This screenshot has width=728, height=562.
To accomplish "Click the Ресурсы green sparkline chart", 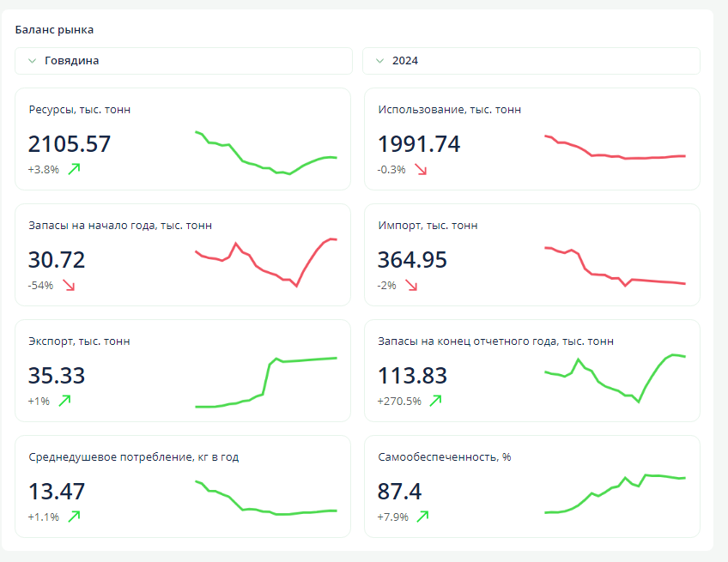I will (x=266, y=153).
